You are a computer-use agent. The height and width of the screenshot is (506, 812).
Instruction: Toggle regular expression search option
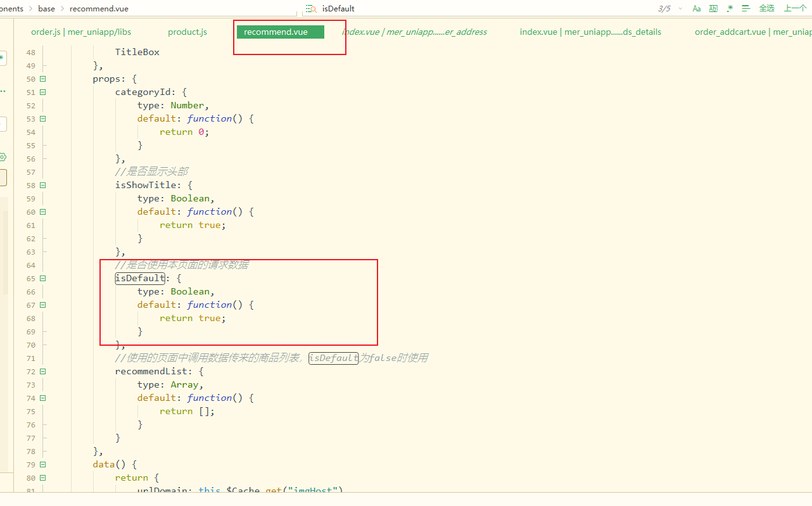(x=730, y=9)
